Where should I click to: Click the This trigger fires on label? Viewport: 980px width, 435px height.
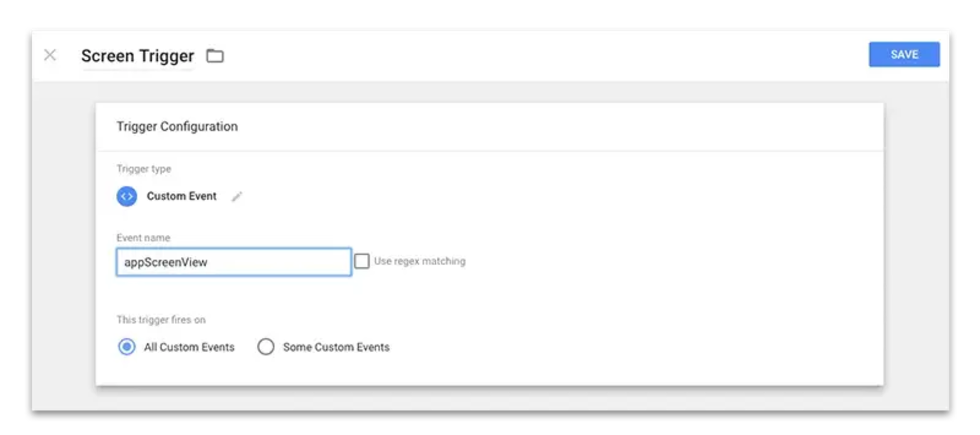[161, 320]
